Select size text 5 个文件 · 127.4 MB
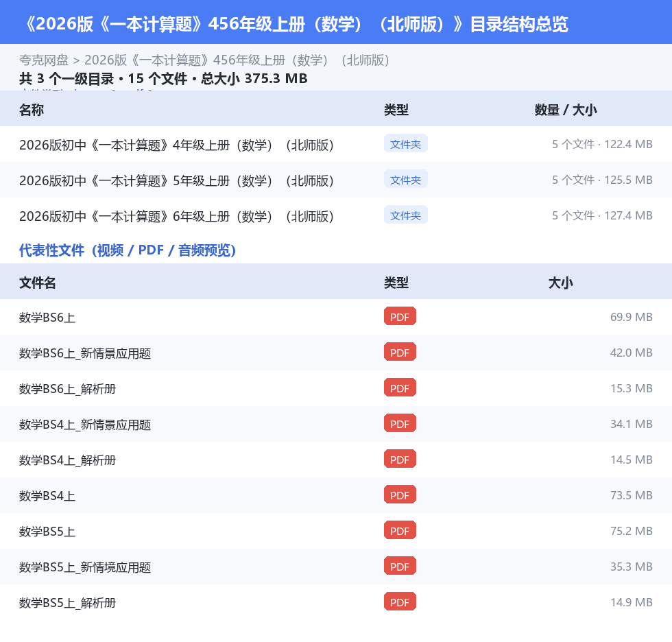 click(602, 215)
